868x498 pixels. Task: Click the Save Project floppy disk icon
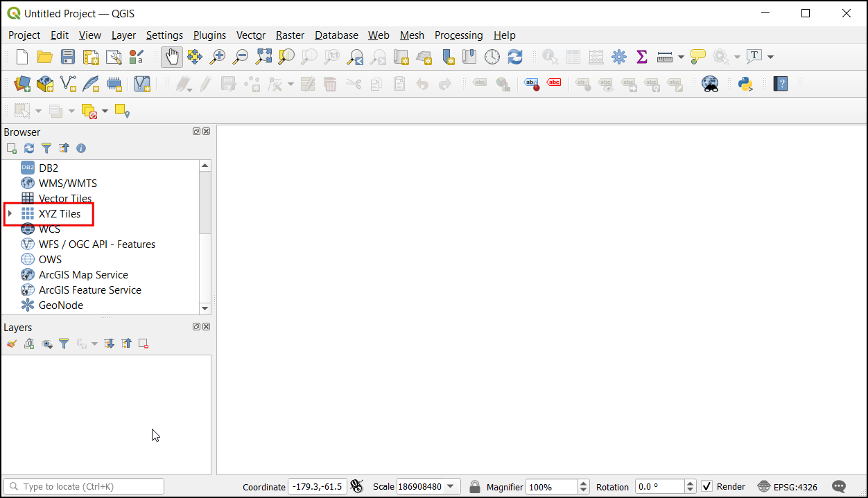point(68,57)
